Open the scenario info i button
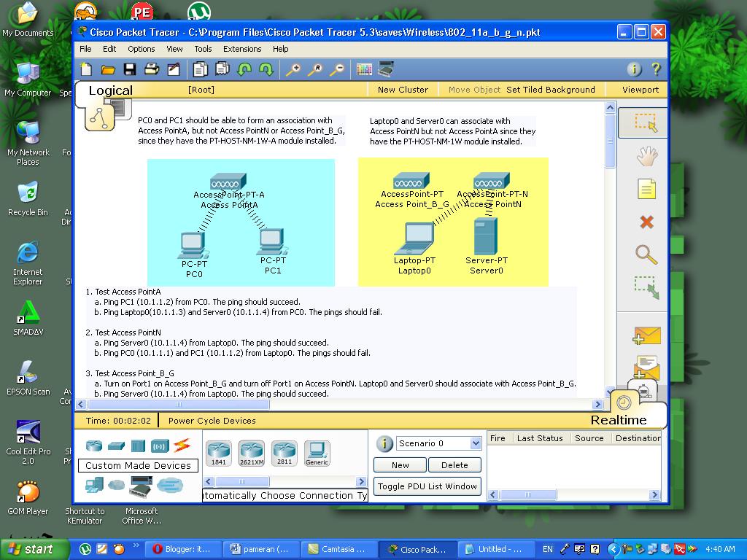The height and width of the screenshot is (560, 747). [384, 444]
